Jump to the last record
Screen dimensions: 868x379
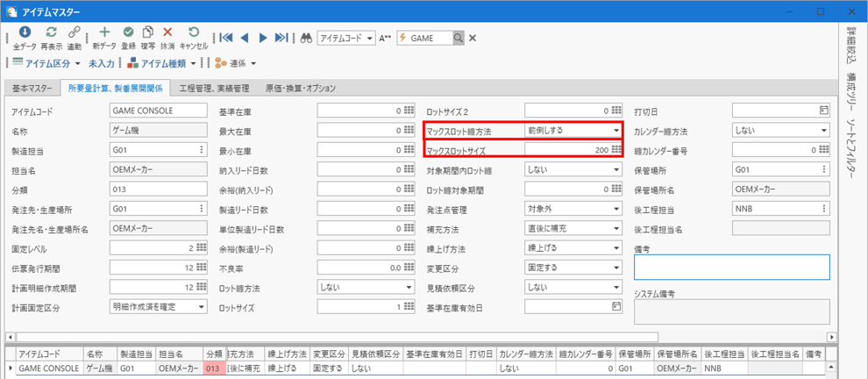281,38
